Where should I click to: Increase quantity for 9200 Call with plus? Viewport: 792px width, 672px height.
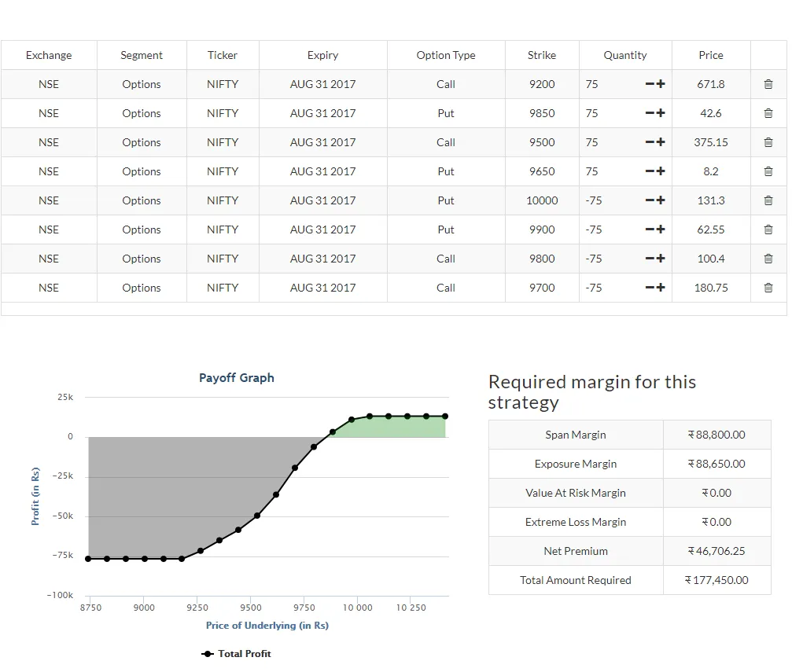click(661, 84)
